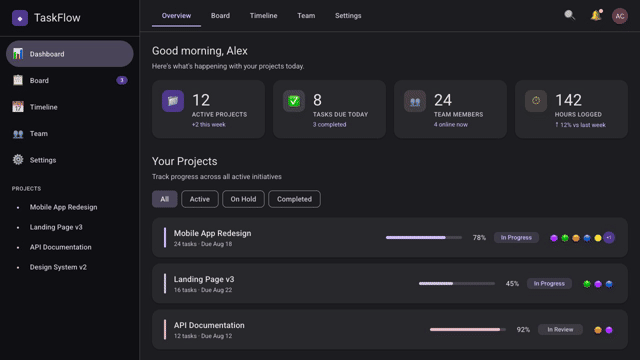Click the 45% value text
The width and height of the screenshot is (640, 360).
coord(512,284)
